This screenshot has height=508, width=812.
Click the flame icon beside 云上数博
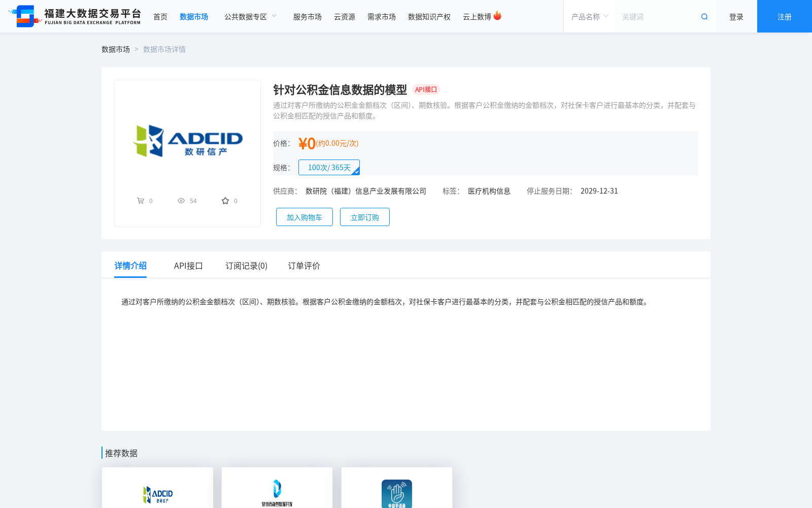coord(497,16)
